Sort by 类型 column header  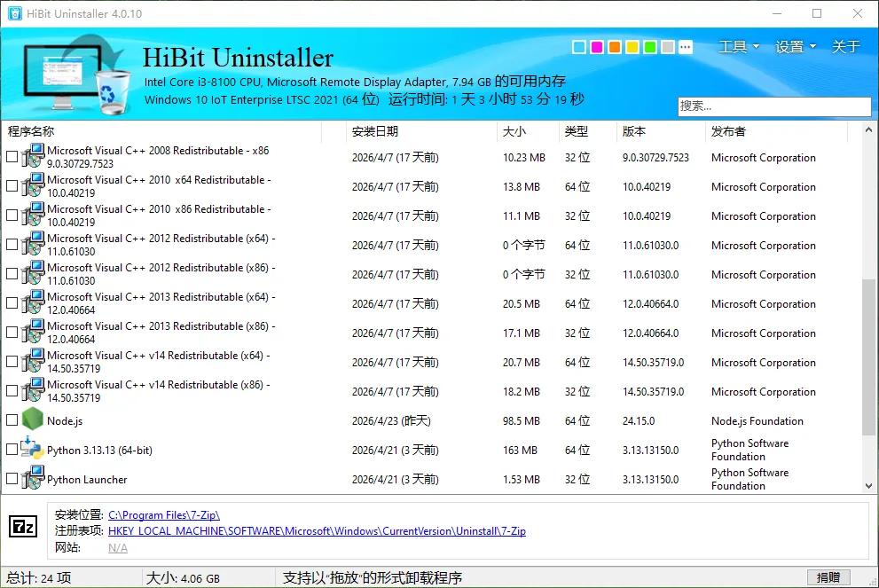[587, 131]
